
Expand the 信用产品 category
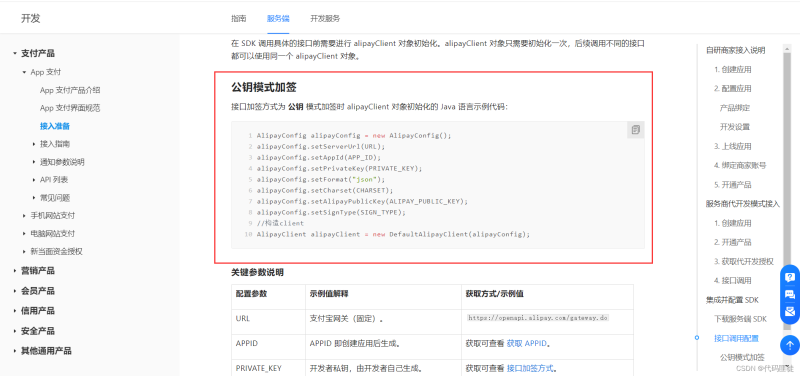(15, 311)
